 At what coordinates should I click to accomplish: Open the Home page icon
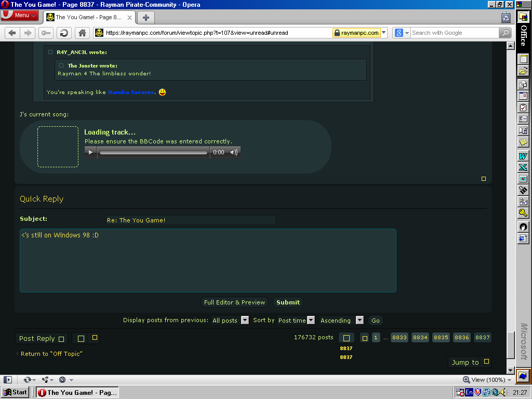click(82, 33)
